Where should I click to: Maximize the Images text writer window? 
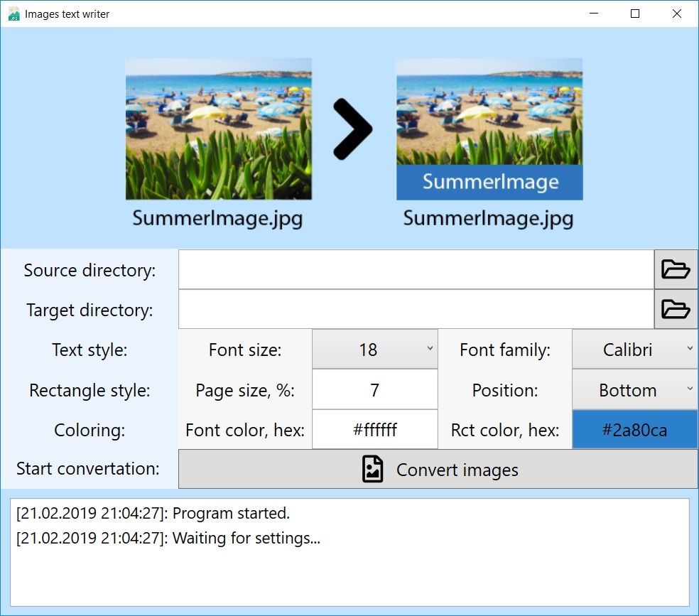coord(635,13)
